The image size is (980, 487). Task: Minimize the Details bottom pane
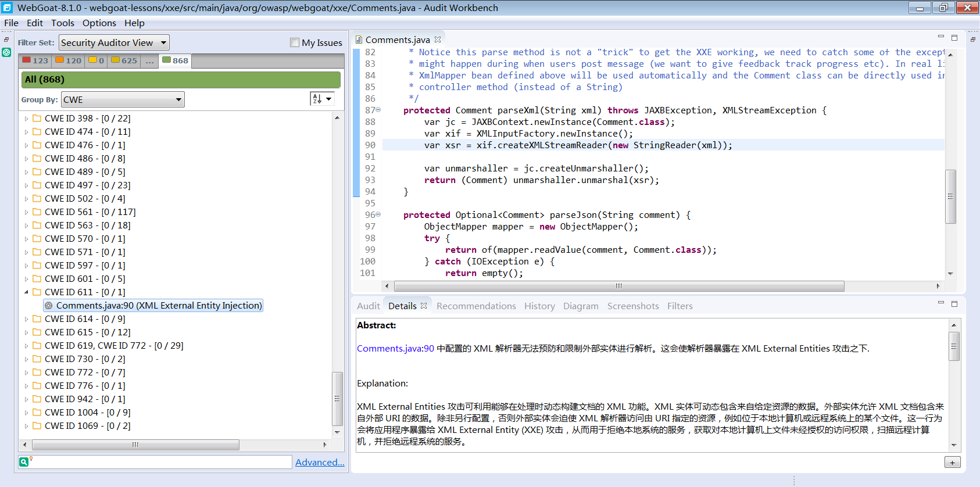click(x=941, y=303)
